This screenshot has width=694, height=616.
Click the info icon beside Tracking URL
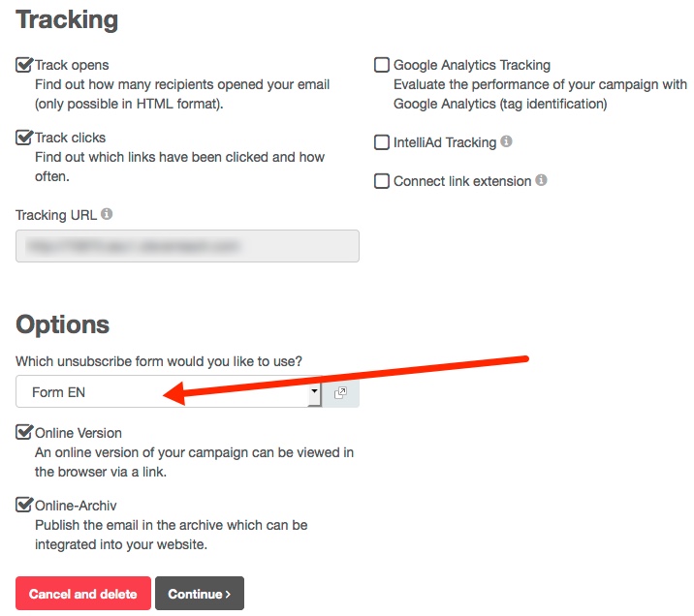(107, 214)
